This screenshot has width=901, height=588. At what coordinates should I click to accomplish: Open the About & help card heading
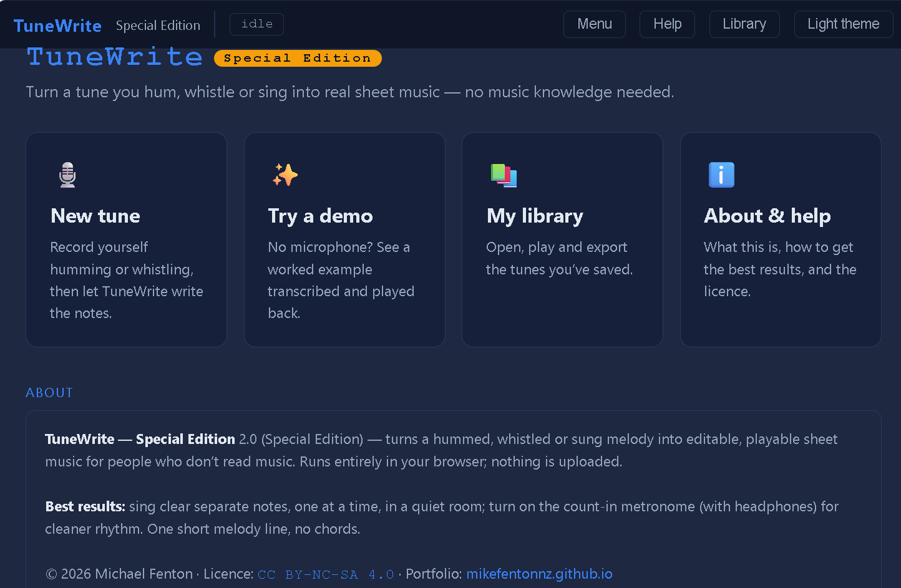767,216
